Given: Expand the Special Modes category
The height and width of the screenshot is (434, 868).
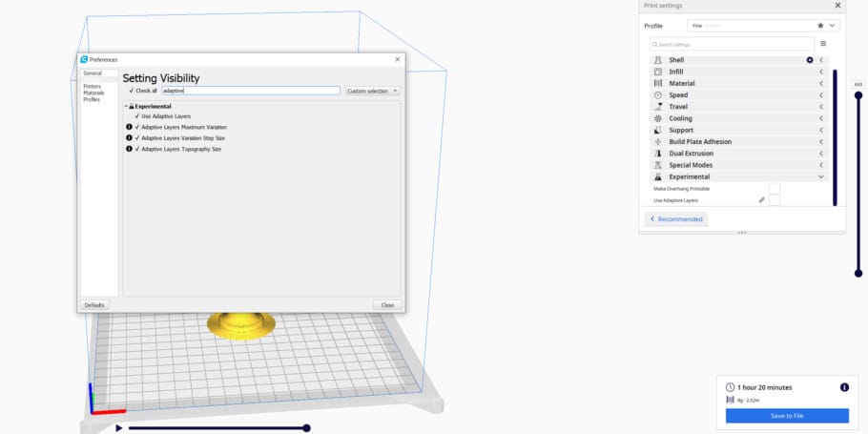Looking at the screenshot, I should tap(821, 165).
